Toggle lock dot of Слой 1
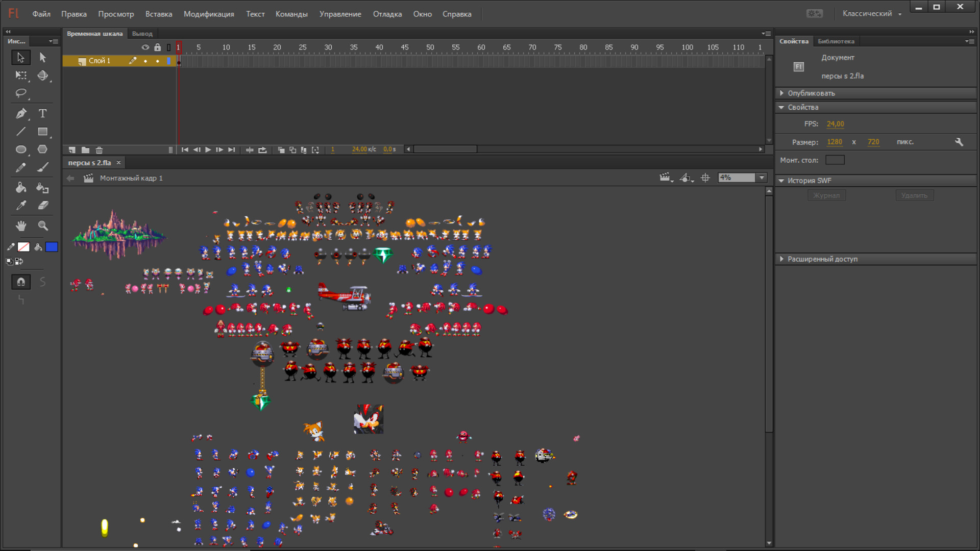The height and width of the screenshot is (551, 980). 158,61
